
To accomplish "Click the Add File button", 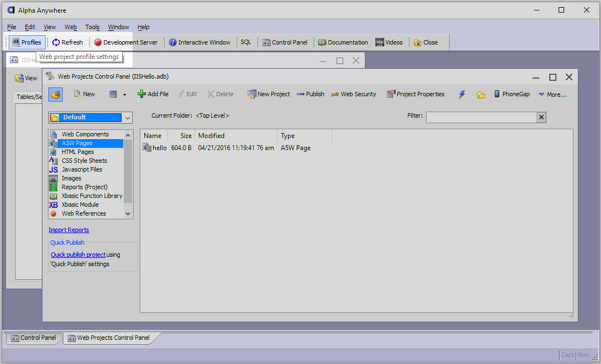I will pyautogui.click(x=153, y=94).
